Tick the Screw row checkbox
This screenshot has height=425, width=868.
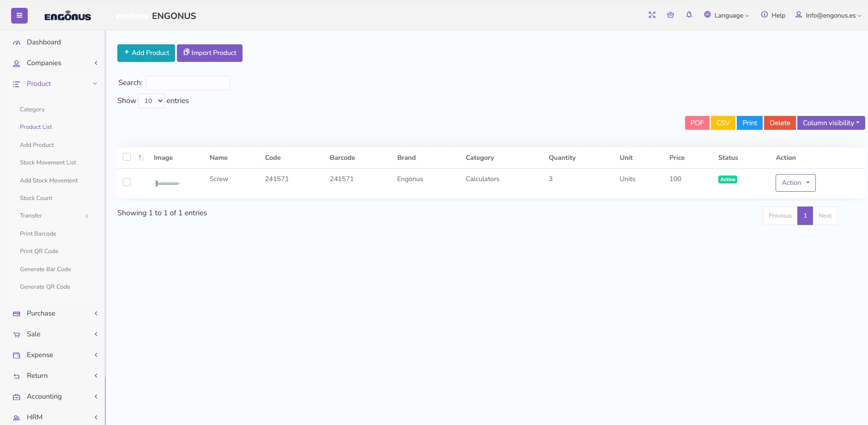(127, 182)
